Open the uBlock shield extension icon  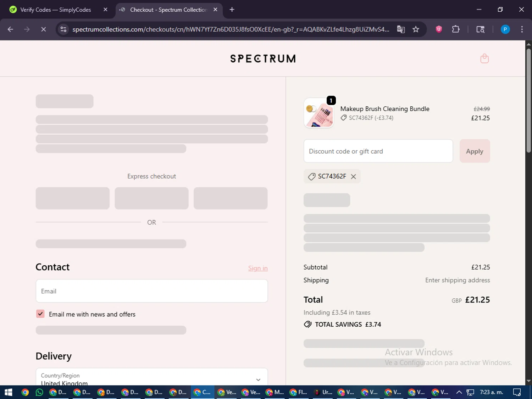(x=439, y=29)
